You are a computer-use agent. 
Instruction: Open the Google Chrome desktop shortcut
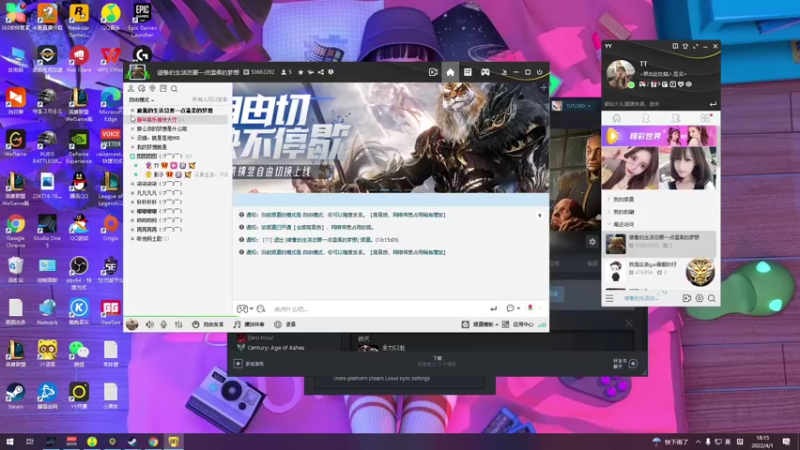coord(16,231)
